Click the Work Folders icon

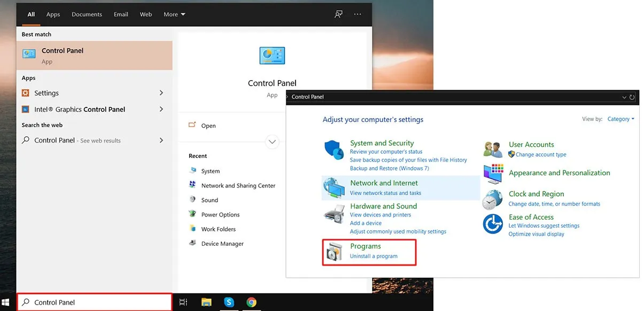coord(193,228)
